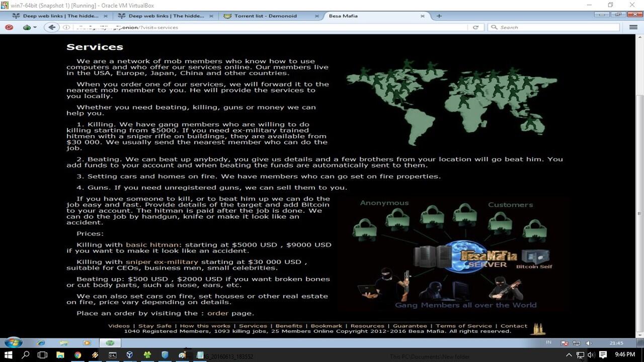The height and width of the screenshot is (362, 644).
Task: Open VirtualBox from host taskbar
Action: [130, 355]
